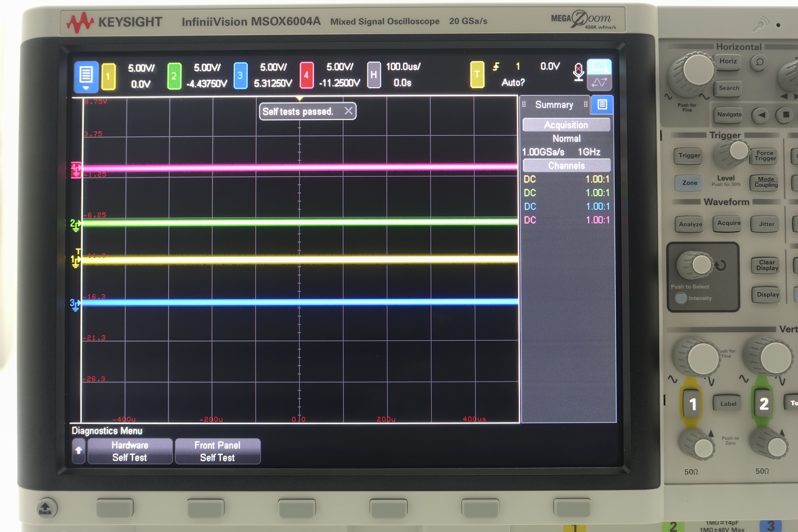
Task: Select channel 4 red badge
Action: point(307,75)
